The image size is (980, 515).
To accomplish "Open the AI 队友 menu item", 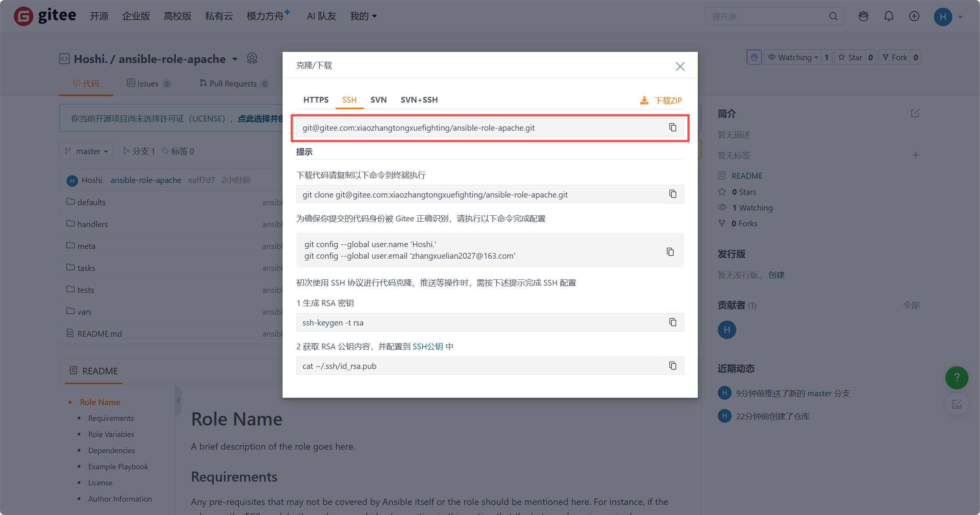I will click(x=322, y=16).
